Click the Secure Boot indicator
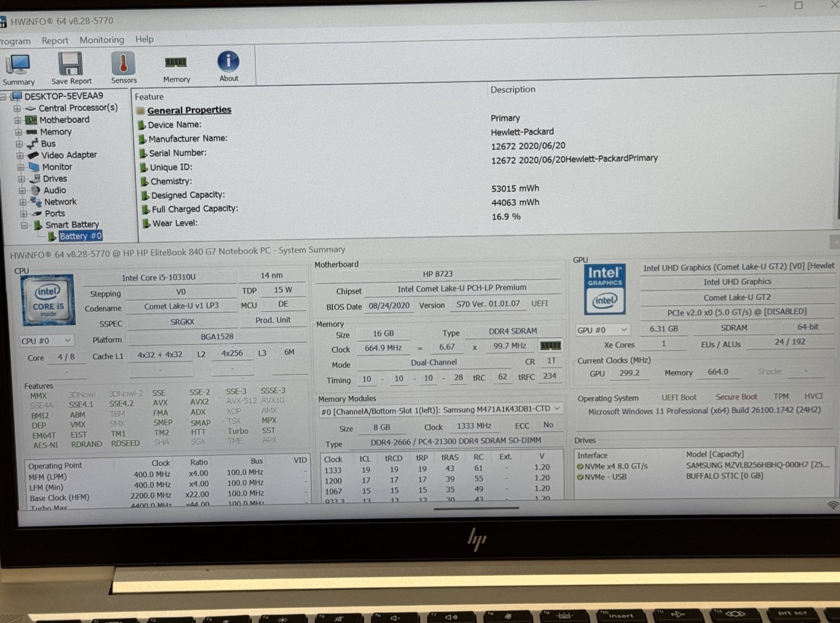This screenshot has height=623, width=840. click(736, 397)
